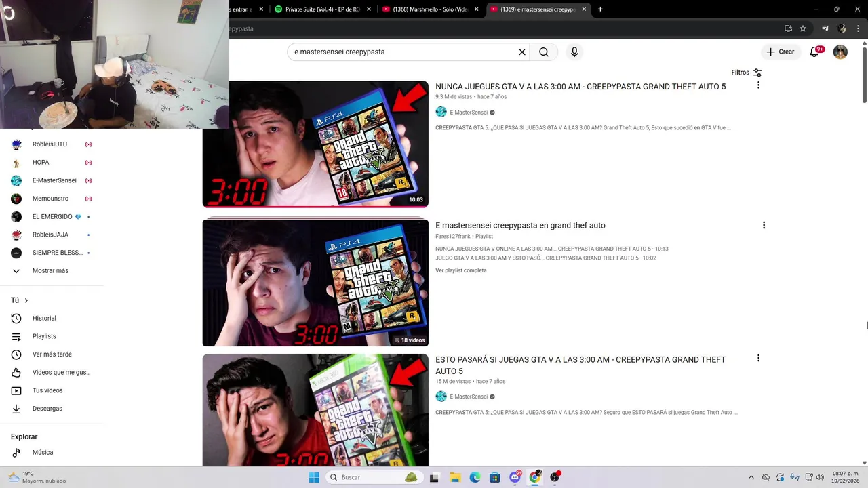Image resolution: width=868 pixels, height=488 pixels.
Task: Open File Explorer from taskbar
Action: click(x=454, y=477)
